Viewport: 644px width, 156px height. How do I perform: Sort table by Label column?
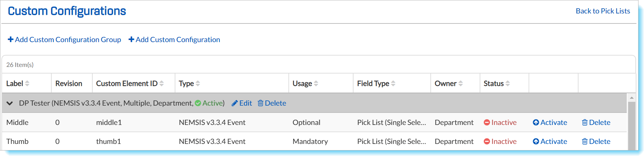coord(27,84)
